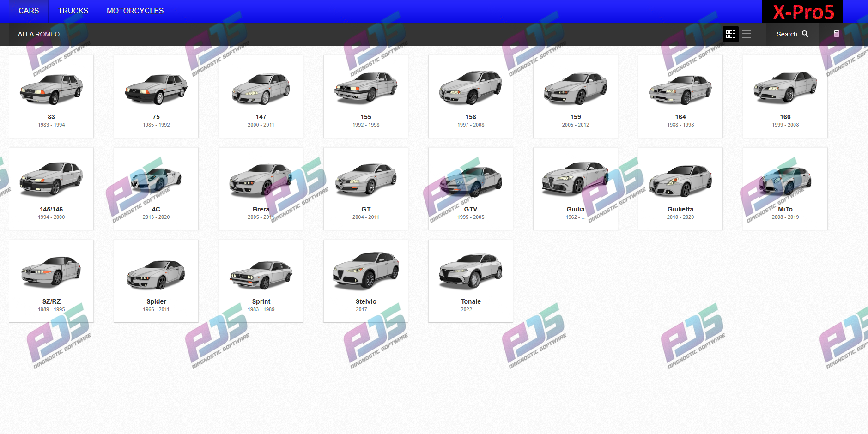Viewport: 868px width, 434px height.
Task: Click the '2013 - 2020' year range
Action: pyautogui.click(x=156, y=217)
